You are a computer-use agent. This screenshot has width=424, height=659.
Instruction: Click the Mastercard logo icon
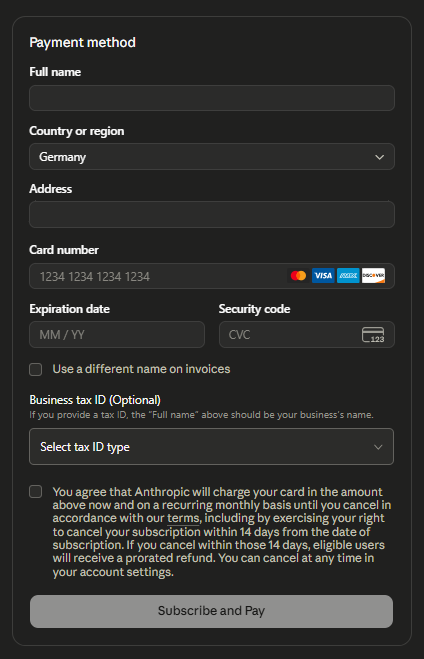pyautogui.click(x=298, y=276)
